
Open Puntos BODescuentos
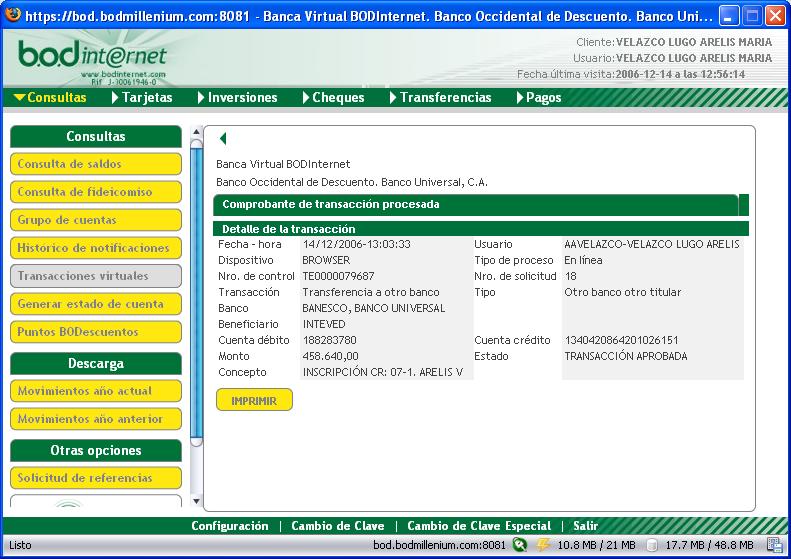point(96,332)
